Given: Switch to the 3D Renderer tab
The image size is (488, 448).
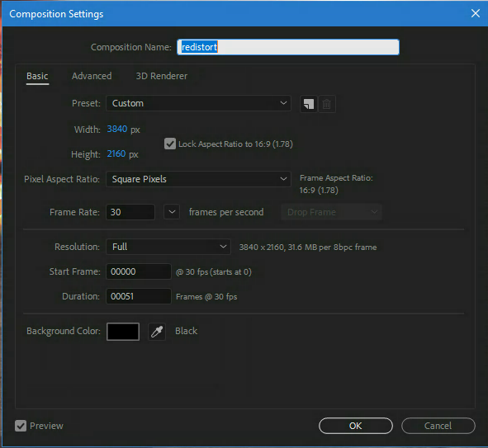Looking at the screenshot, I should tap(162, 76).
